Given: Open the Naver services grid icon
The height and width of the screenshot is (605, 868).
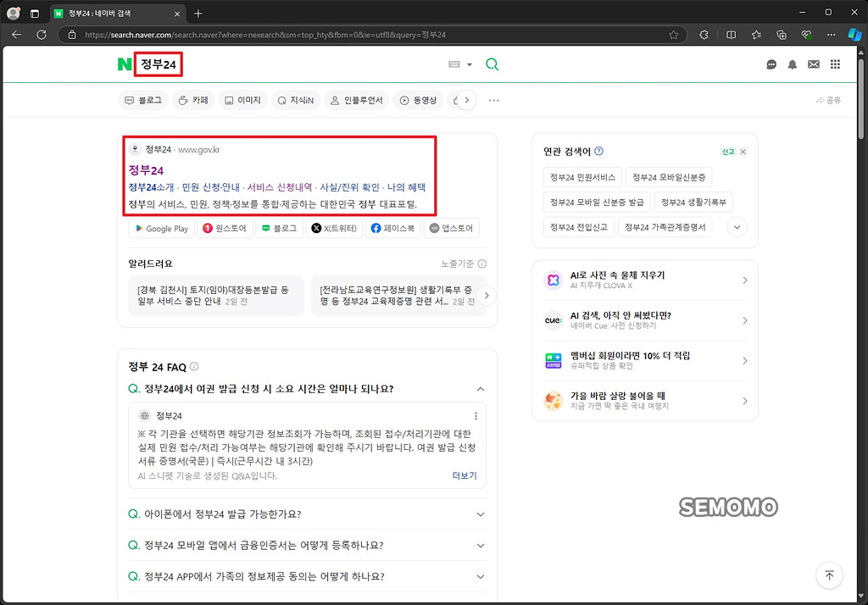Looking at the screenshot, I should [x=835, y=64].
